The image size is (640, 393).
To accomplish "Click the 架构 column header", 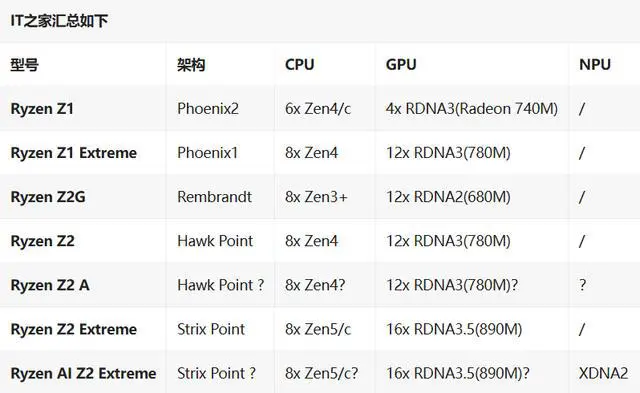I will click(191, 64).
